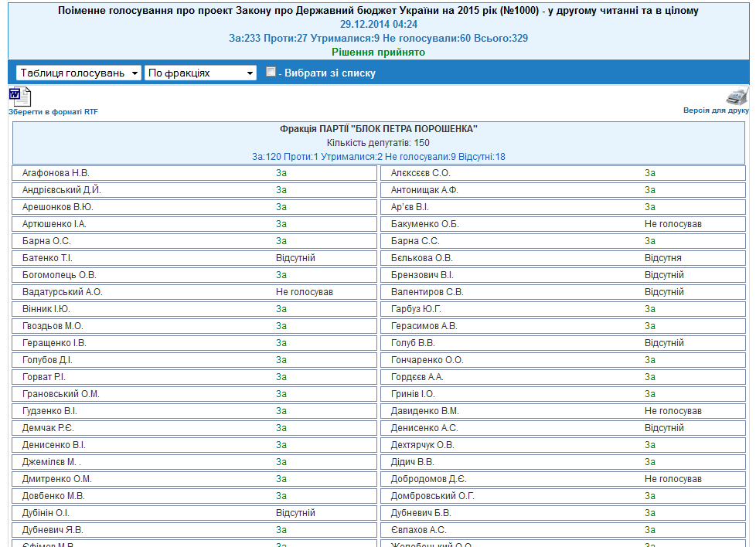756x547 pixels.
Task: Click the printer icon
Action: pyautogui.click(x=737, y=97)
